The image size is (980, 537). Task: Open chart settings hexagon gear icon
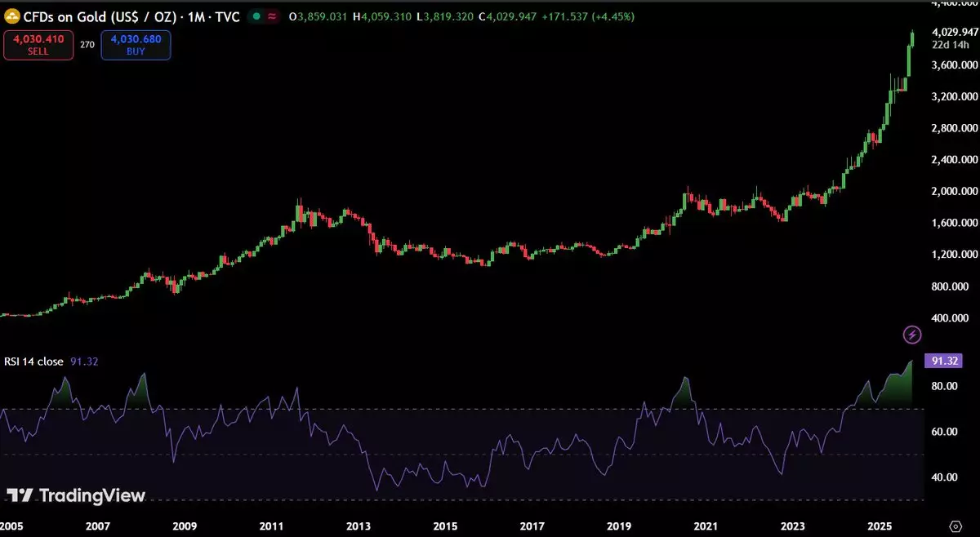tap(955, 525)
